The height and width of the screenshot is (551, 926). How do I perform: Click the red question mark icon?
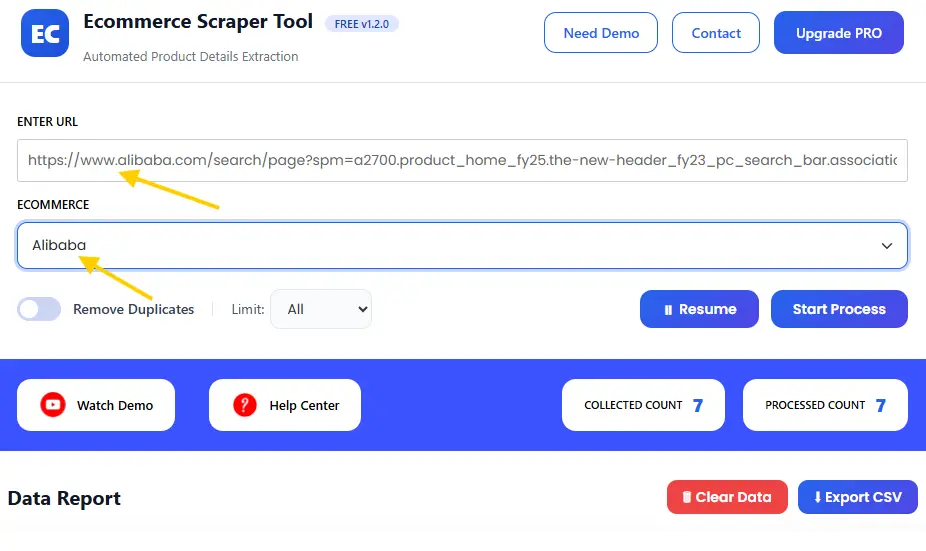244,405
